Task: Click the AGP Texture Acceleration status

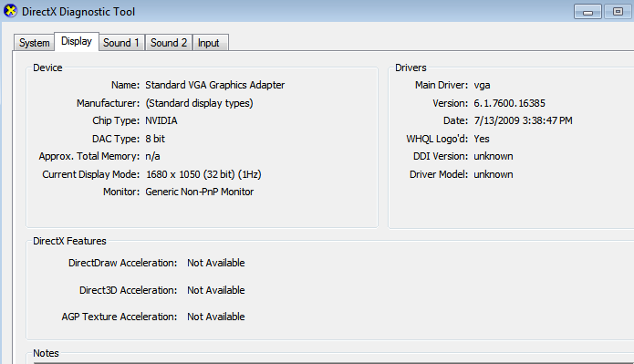Action: pyautogui.click(x=216, y=317)
